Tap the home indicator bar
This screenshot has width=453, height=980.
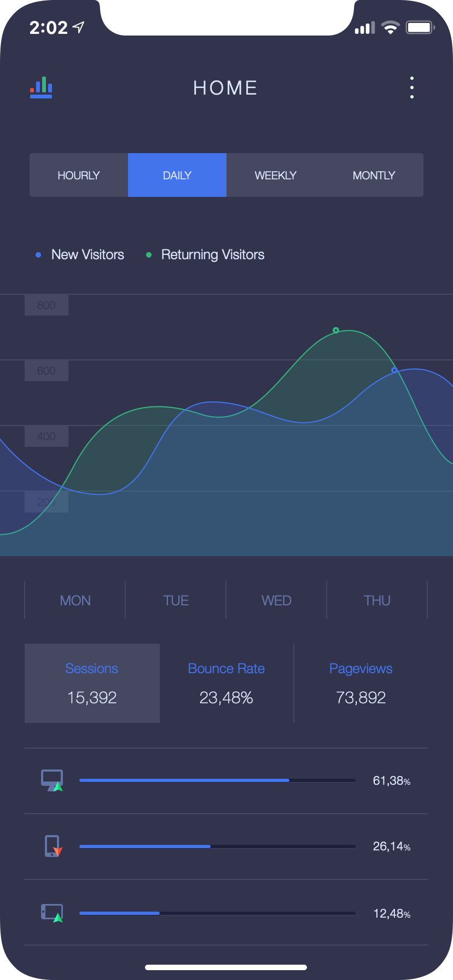[x=226, y=967]
